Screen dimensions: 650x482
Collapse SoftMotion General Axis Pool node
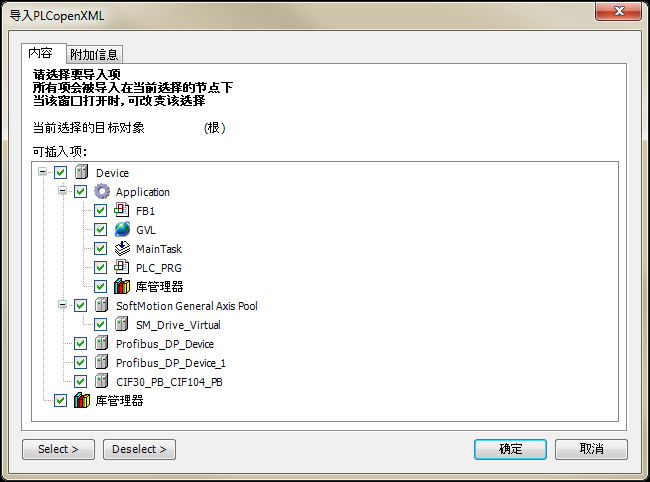62,305
